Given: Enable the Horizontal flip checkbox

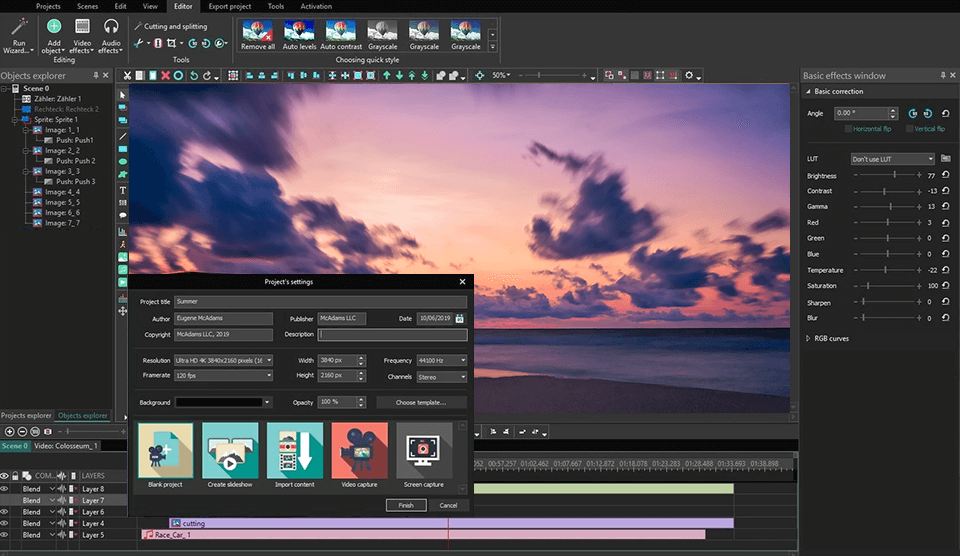Looking at the screenshot, I should pos(848,129).
